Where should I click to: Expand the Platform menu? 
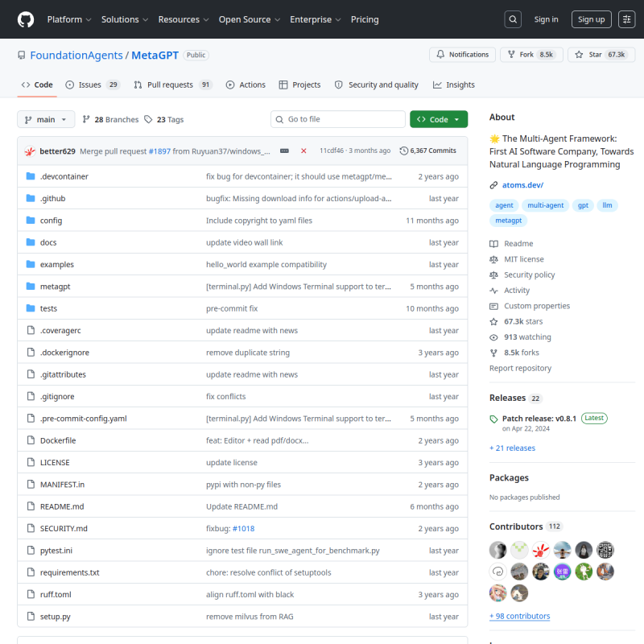click(x=69, y=19)
